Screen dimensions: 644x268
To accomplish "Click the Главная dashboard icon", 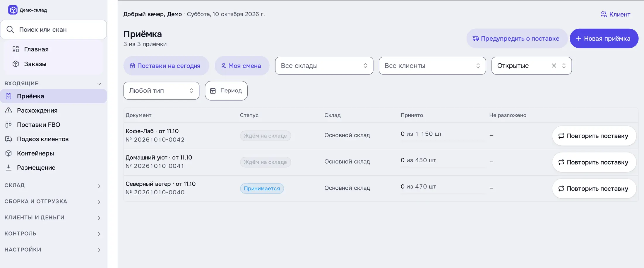I will pyautogui.click(x=16, y=49).
